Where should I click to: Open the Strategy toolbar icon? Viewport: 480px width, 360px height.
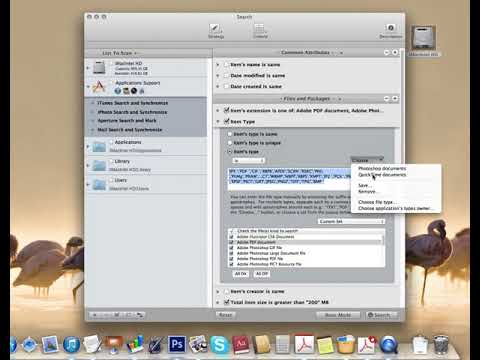pyautogui.click(x=215, y=29)
